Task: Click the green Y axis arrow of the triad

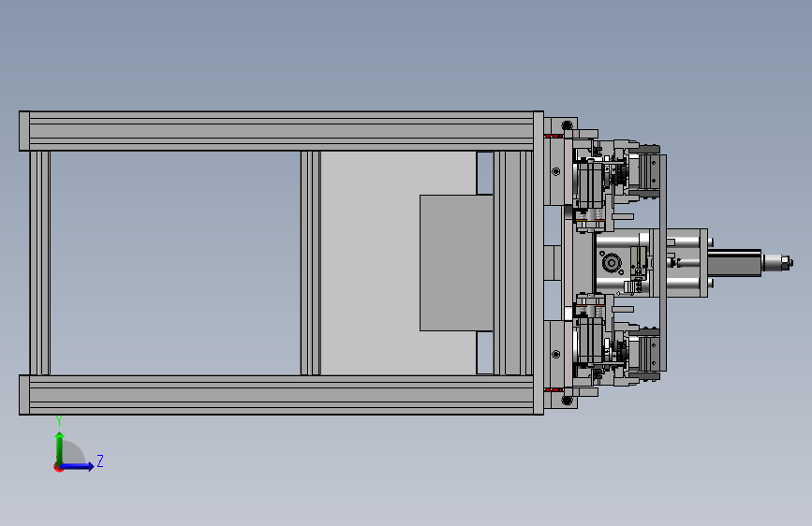Action: [x=60, y=447]
